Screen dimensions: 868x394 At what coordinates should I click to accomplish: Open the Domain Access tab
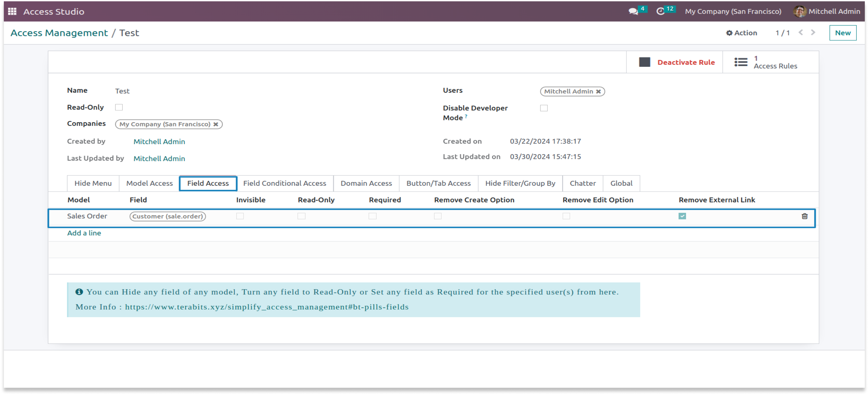(366, 183)
